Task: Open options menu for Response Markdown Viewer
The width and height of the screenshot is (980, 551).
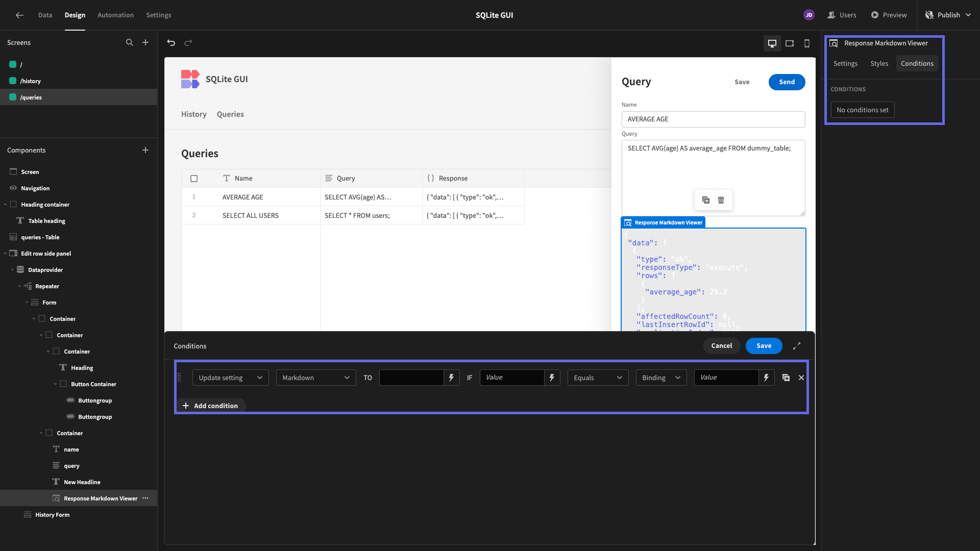Action: coord(145,498)
